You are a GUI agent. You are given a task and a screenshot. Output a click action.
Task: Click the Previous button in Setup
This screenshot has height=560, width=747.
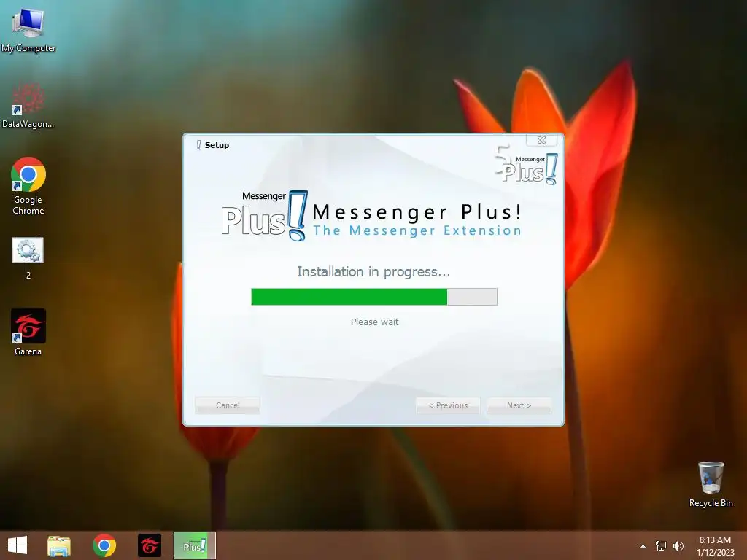tap(448, 405)
